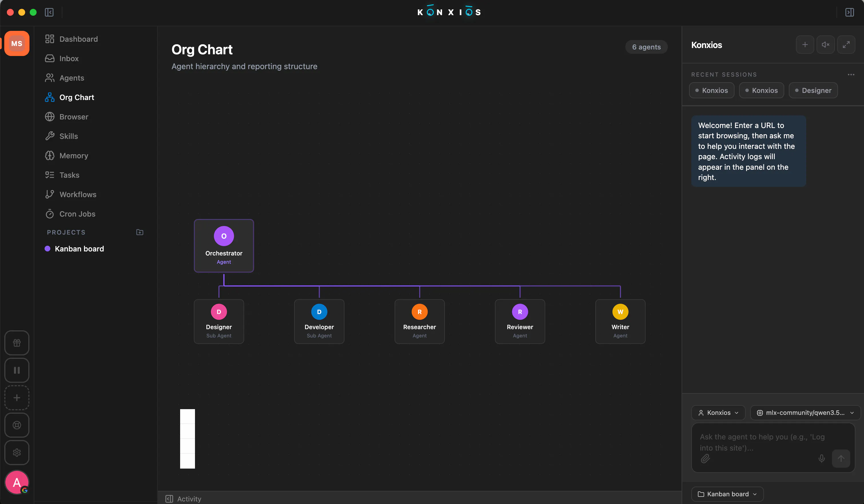Click the Browser globe icon
The width and height of the screenshot is (864, 504).
50,117
